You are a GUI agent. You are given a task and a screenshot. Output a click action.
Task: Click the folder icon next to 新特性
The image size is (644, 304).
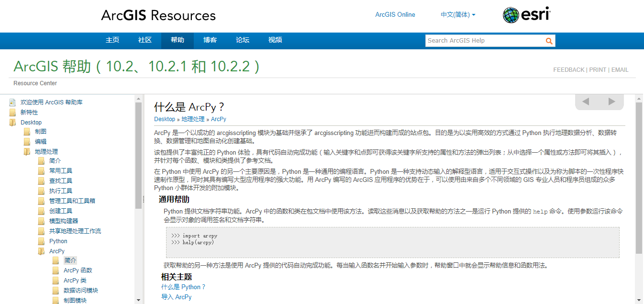[x=12, y=113]
